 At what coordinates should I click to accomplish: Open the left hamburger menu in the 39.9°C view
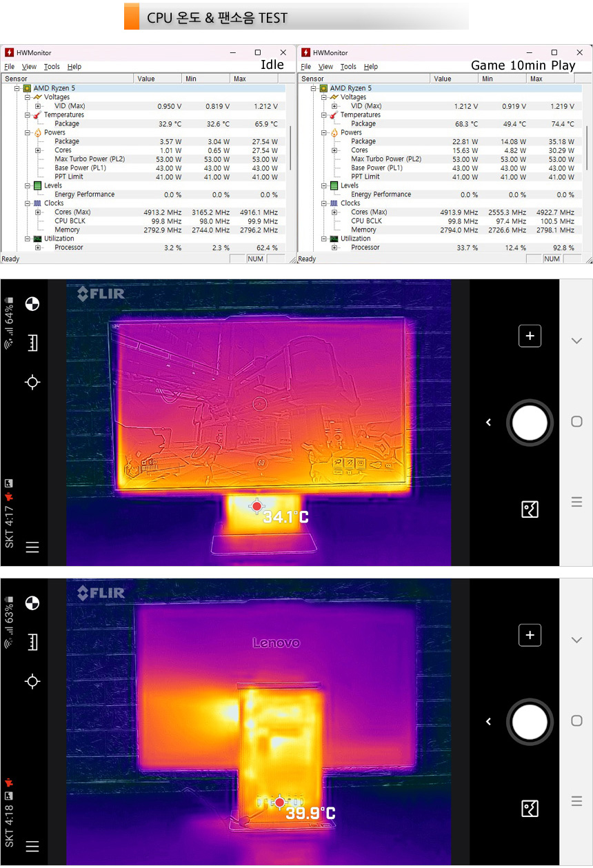click(x=32, y=847)
